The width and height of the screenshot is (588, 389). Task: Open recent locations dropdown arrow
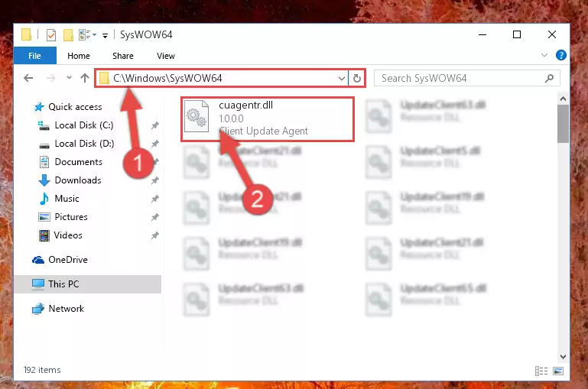tap(69, 78)
